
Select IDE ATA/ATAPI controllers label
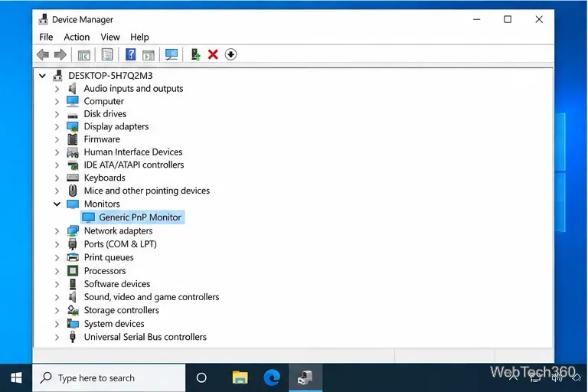pos(134,165)
